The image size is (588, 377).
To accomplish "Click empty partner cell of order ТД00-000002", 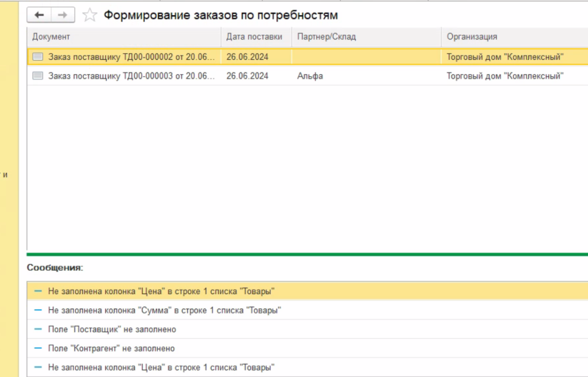I will [365, 56].
